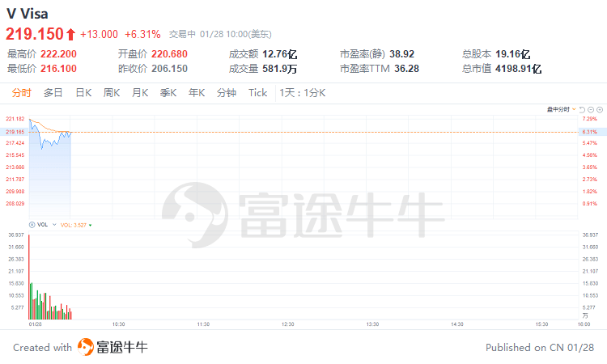This screenshot has height=364, width=607.
Task: Click the undo/reset chart icon
Action: pos(583,108)
